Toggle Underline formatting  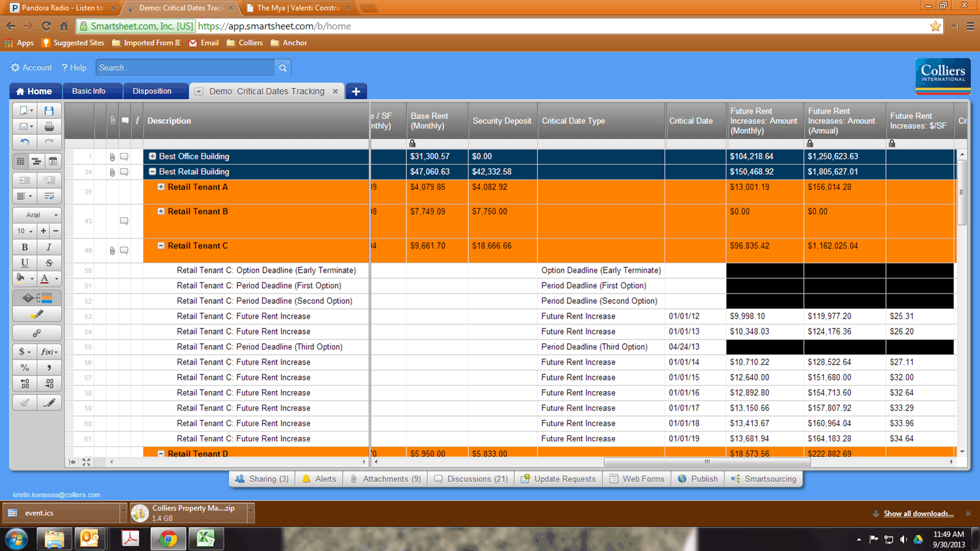pos(25,263)
